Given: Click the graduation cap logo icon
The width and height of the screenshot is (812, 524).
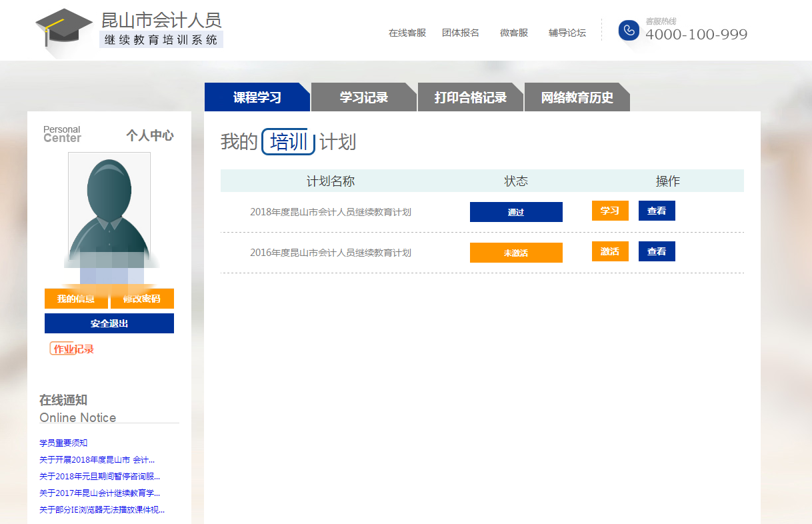Looking at the screenshot, I should point(63,28).
